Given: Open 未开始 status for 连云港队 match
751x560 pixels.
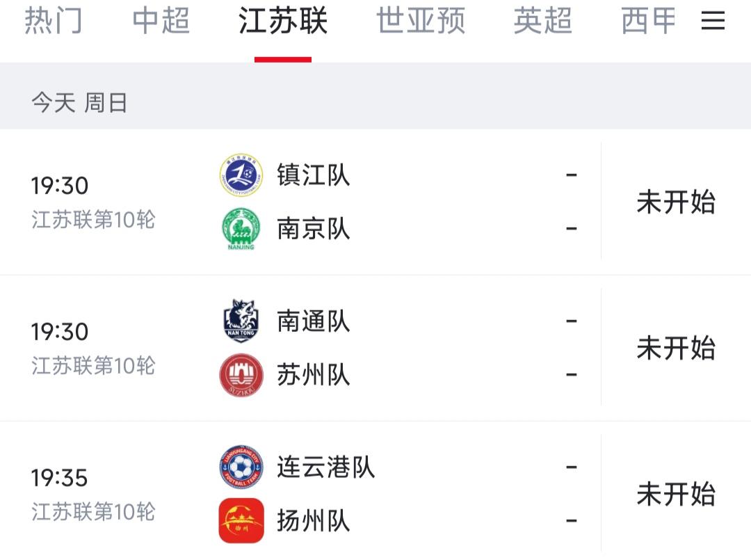Looking at the screenshot, I should pos(676,494).
